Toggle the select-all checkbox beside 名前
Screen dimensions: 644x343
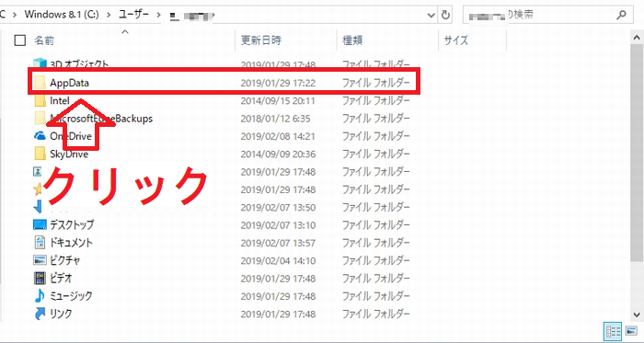click(19, 40)
